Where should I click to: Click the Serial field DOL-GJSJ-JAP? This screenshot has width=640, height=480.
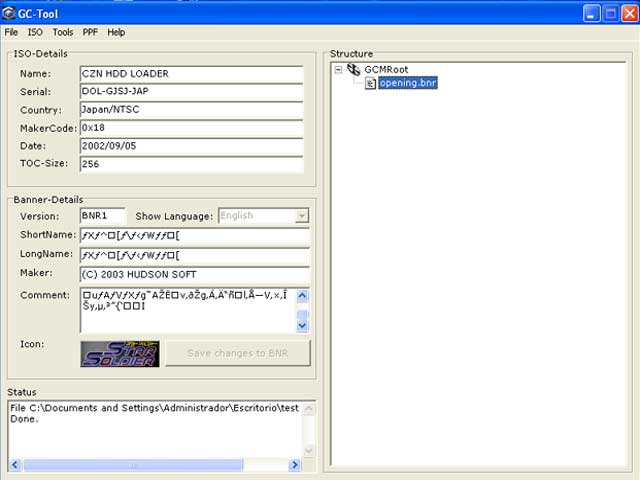coord(191,91)
